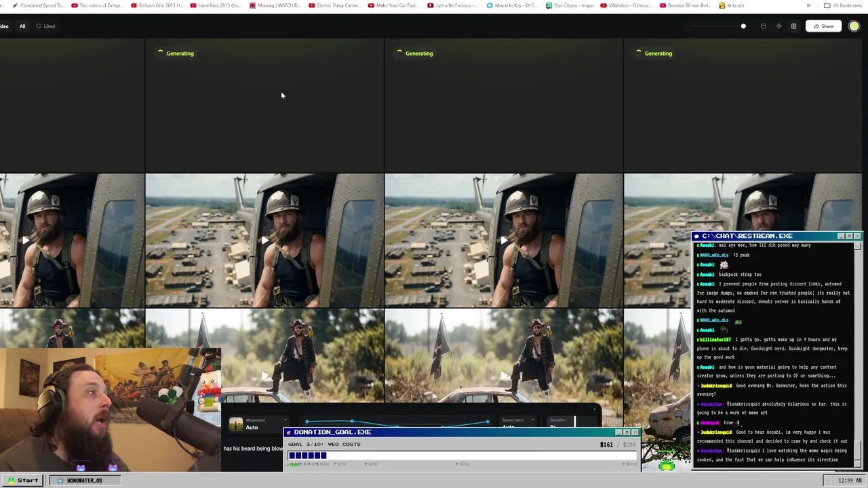The height and width of the screenshot is (488, 868).
Task: Select the All filter tab
Action: click(x=22, y=26)
